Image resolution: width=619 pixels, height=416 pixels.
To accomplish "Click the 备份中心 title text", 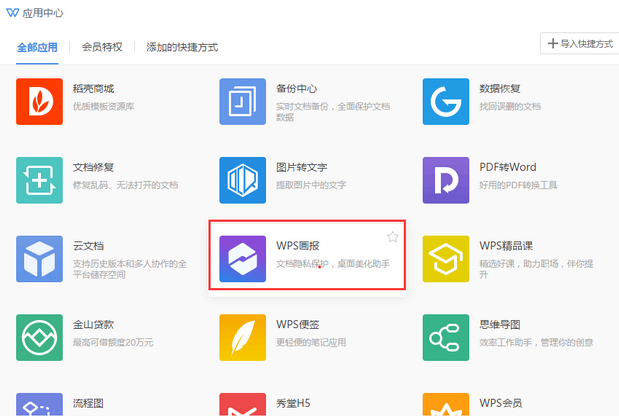I will coord(296,89).
